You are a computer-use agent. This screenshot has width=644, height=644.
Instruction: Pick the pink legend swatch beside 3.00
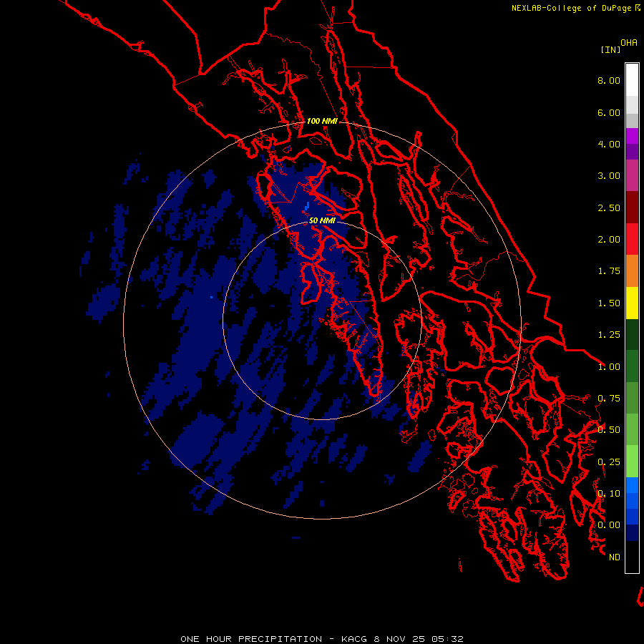click(x=632, y=175)
